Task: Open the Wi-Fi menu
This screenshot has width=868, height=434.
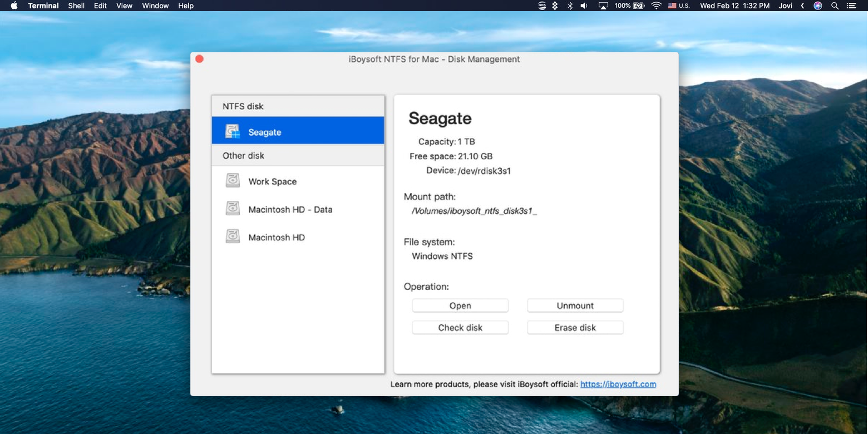Action: [x=656, y=6]
